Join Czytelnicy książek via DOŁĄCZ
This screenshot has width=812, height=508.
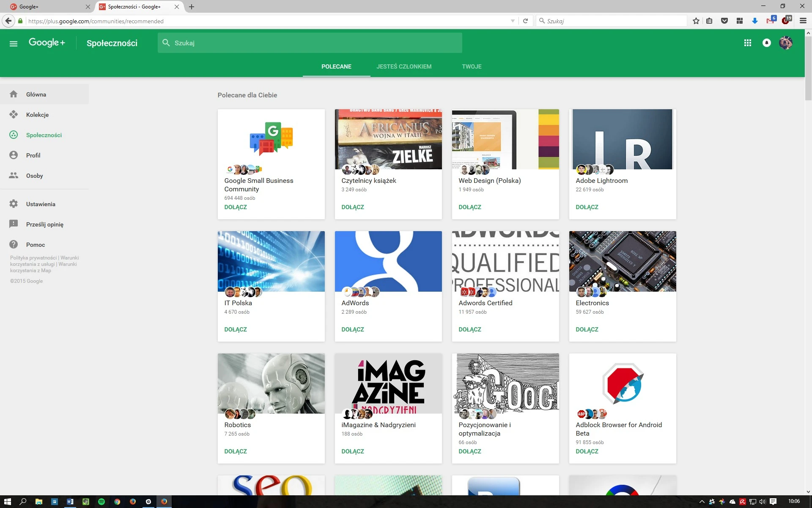353,207
